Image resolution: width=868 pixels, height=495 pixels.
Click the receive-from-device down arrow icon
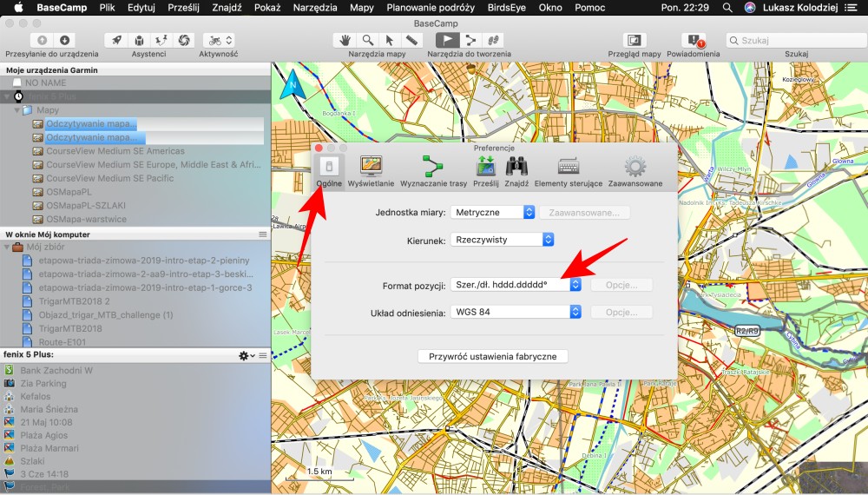click(64, 40)
